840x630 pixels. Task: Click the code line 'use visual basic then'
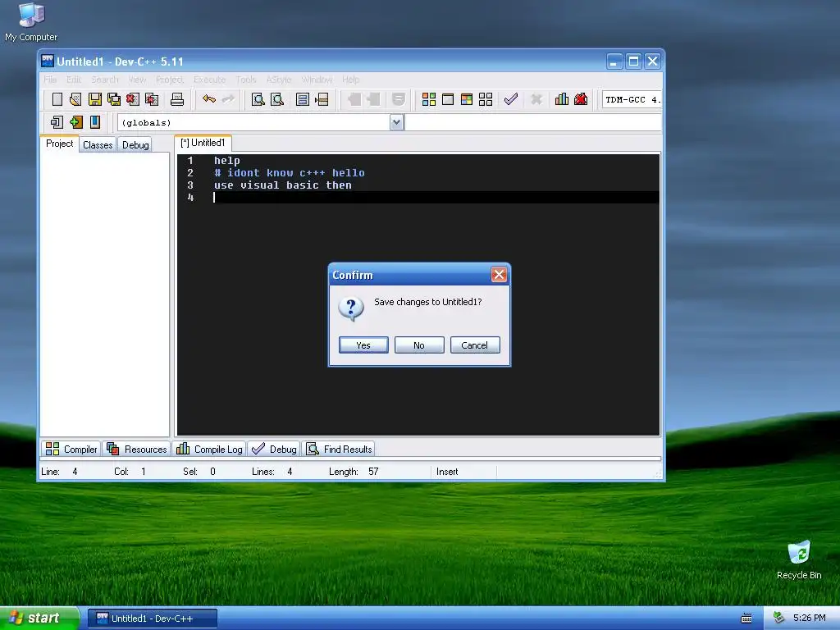tap(283, 185)
